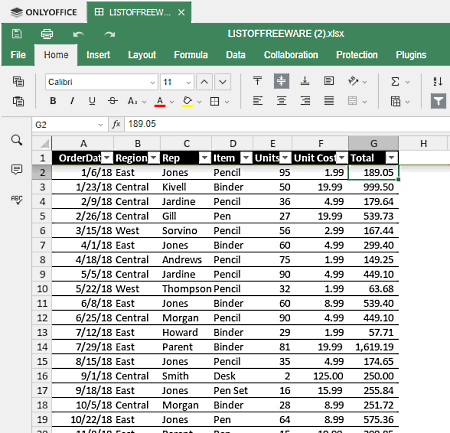This screenshot has width=450, height=433.
Task: Switch to the Plugins tab
Action: click(411, 55)
